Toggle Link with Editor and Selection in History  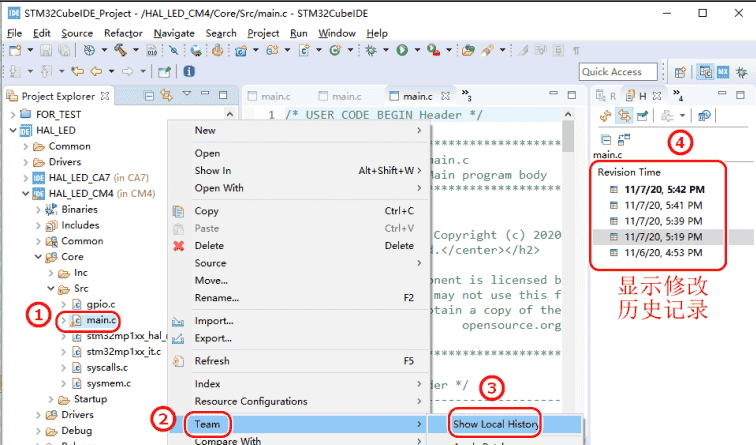(x=621, y=117)
